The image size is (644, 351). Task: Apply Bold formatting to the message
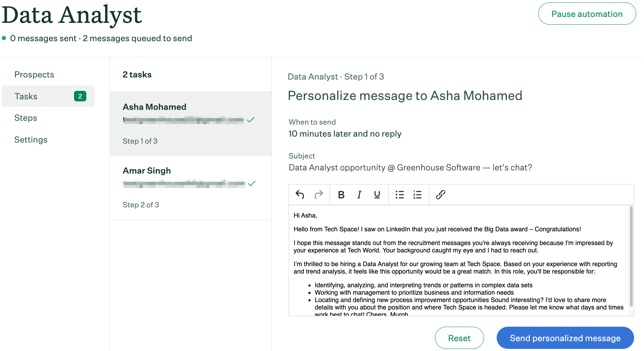pyautogui.click(x=341, y=195)
